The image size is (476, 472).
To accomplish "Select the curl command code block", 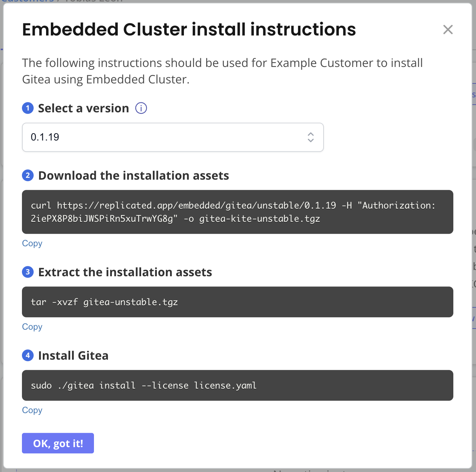I will (238, 212).
